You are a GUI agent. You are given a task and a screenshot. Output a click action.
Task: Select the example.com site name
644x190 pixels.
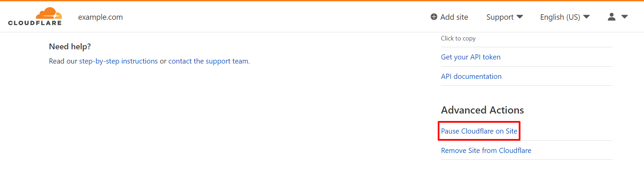pos(100,17)
